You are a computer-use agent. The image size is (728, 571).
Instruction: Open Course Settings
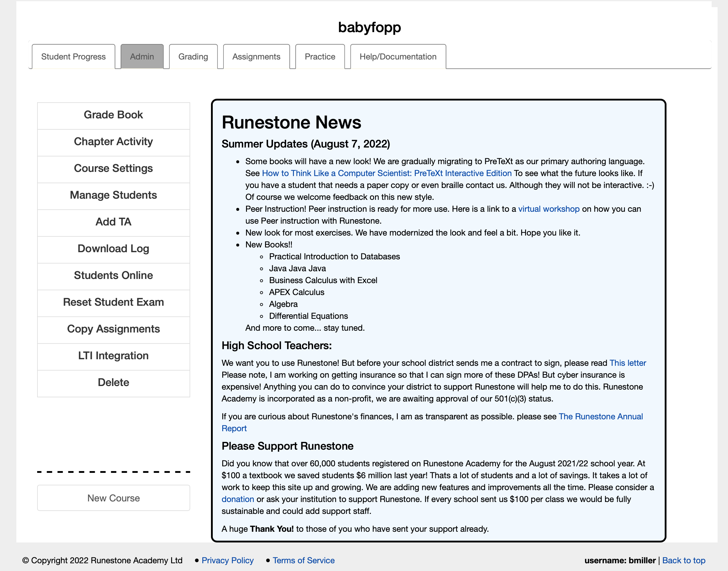114,169
